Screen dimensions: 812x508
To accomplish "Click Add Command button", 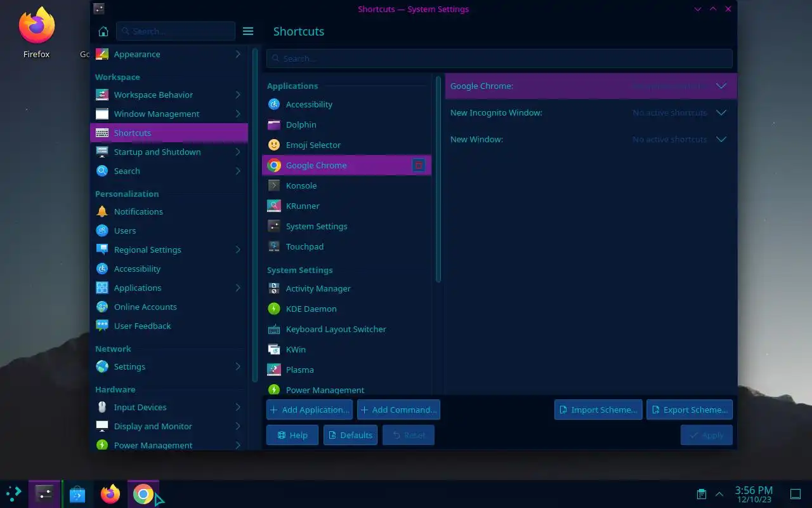I will coord(398,410).
